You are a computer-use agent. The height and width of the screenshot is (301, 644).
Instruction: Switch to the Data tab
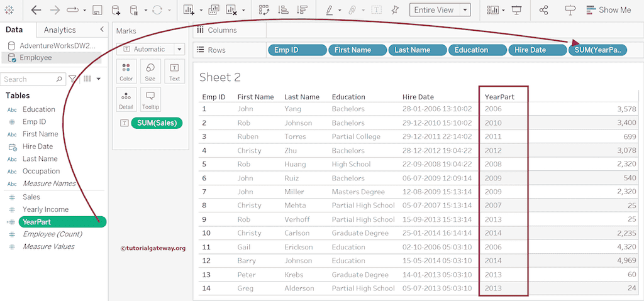pos(14,30)
